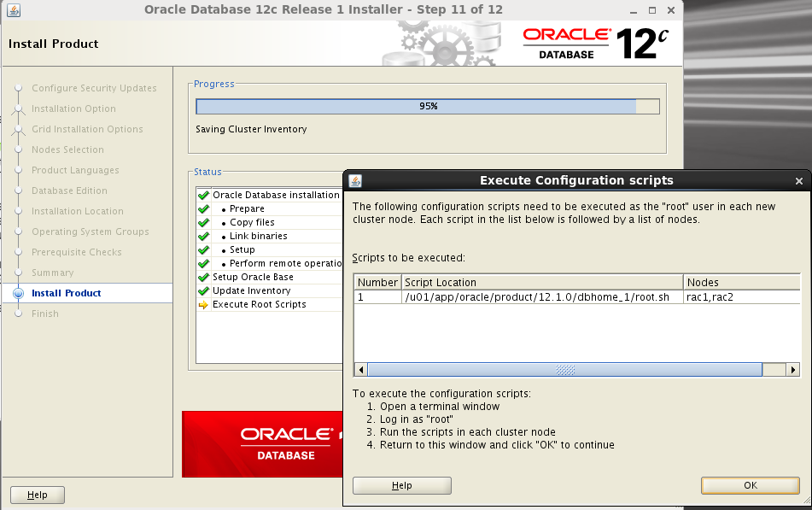The image size is (812, 510).
Task: Click the green checkmark beside Oracle Database installation
Action: pyautogui.click(x=203, y=195)
